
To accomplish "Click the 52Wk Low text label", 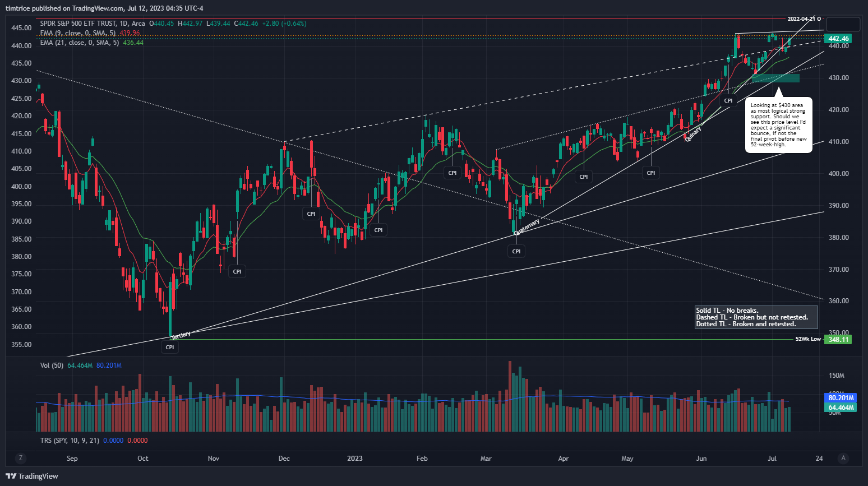I will 808,339.
